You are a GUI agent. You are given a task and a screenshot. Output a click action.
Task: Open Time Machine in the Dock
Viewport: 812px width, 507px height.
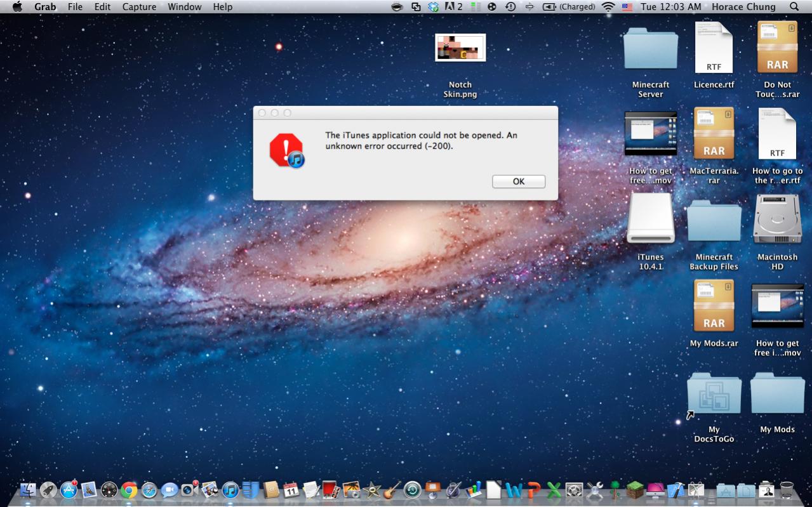pos(413,490)
